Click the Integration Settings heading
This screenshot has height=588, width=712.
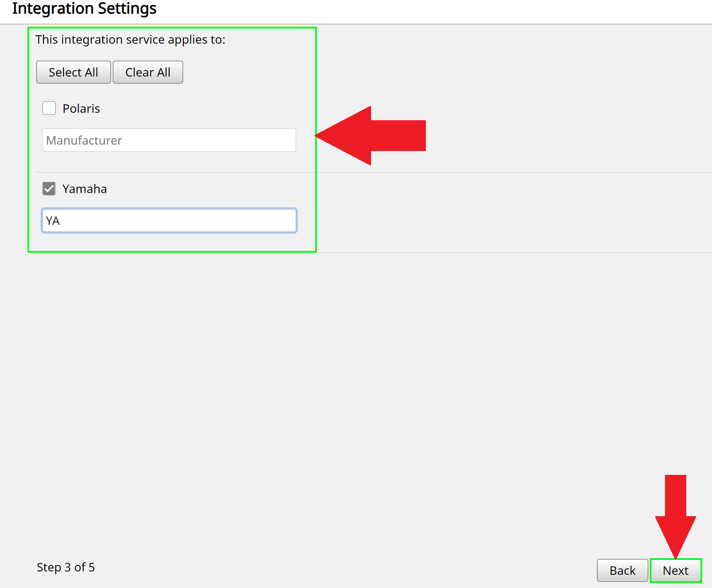click(x=84, y=9)
